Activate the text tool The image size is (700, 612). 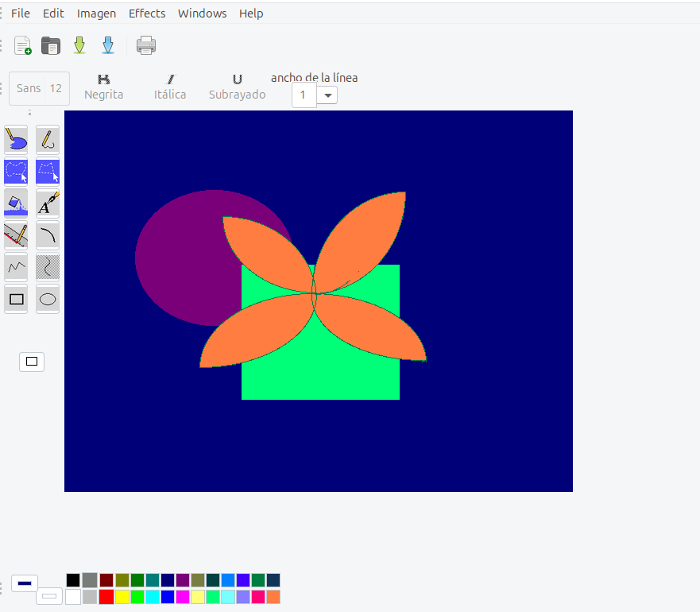coord(48,203)
